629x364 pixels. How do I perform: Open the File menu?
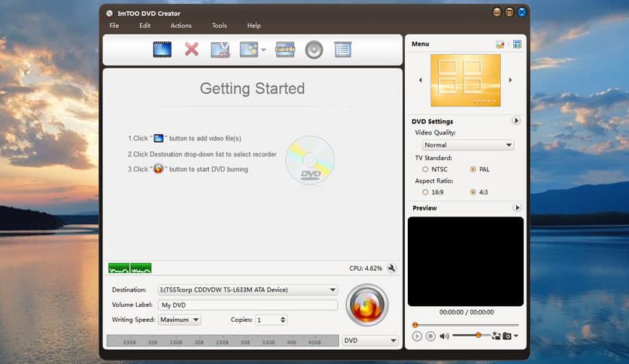click(114, 26)
